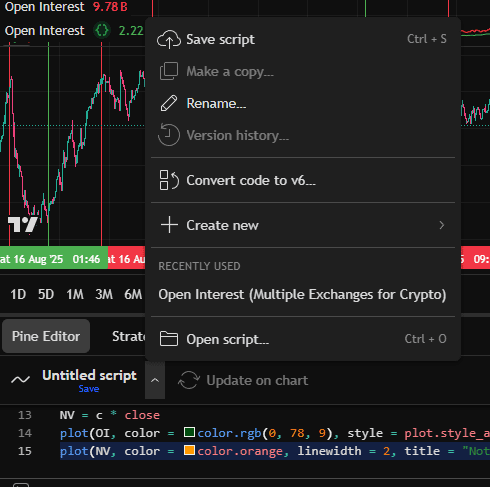Screen dimensions: 490x487
Task: Set chart range to 6M
Action: click(133, 294)
